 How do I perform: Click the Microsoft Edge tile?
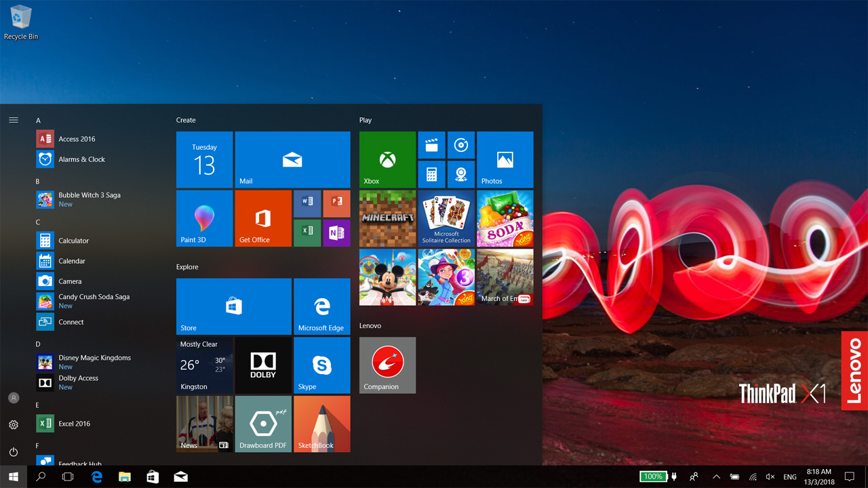click(321, 306)
